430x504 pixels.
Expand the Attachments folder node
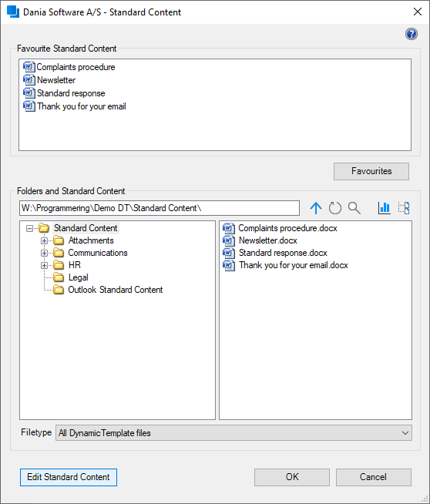(x=45, y=240)
